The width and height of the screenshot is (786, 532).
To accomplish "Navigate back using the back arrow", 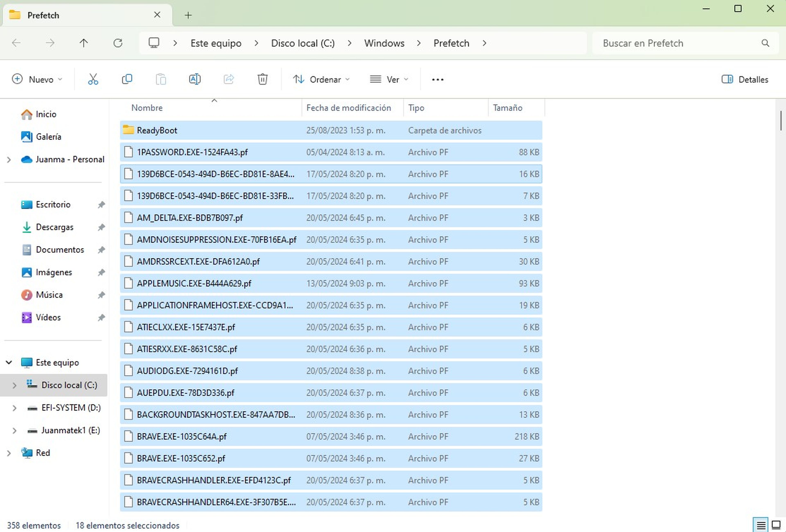I will pos(16,43).
